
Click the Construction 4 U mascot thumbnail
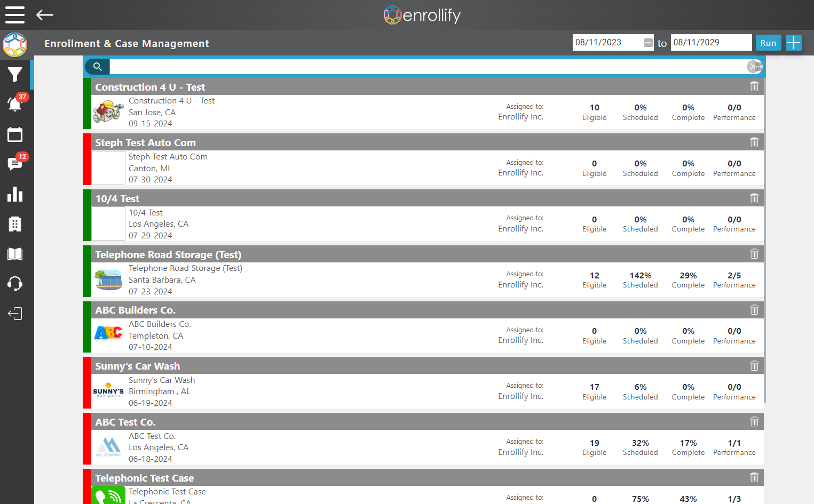(x=108, y=112)
